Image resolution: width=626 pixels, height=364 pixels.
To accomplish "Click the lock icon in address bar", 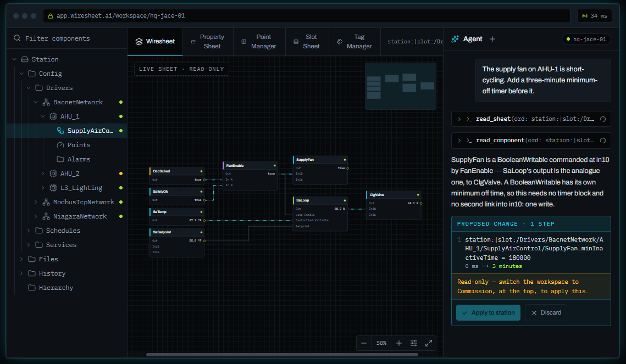I will [x=51, y=16].
